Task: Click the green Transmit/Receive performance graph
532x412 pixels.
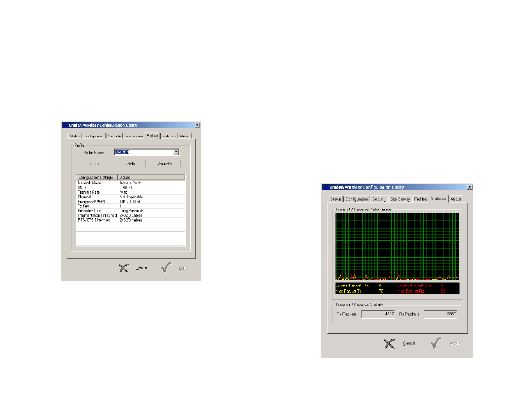Action: [397, 247]
